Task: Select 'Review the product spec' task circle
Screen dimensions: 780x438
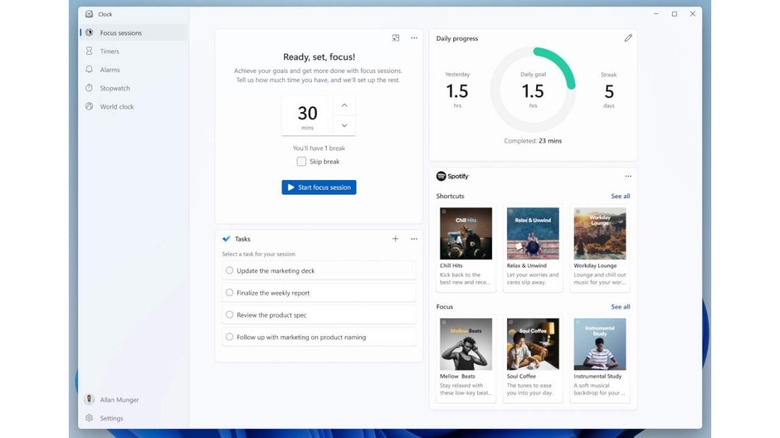Action: point(230,315)
